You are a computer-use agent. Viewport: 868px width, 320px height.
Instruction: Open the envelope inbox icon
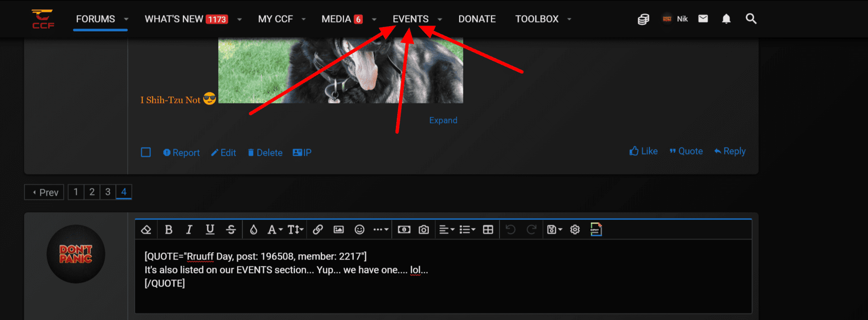(703, 19)
